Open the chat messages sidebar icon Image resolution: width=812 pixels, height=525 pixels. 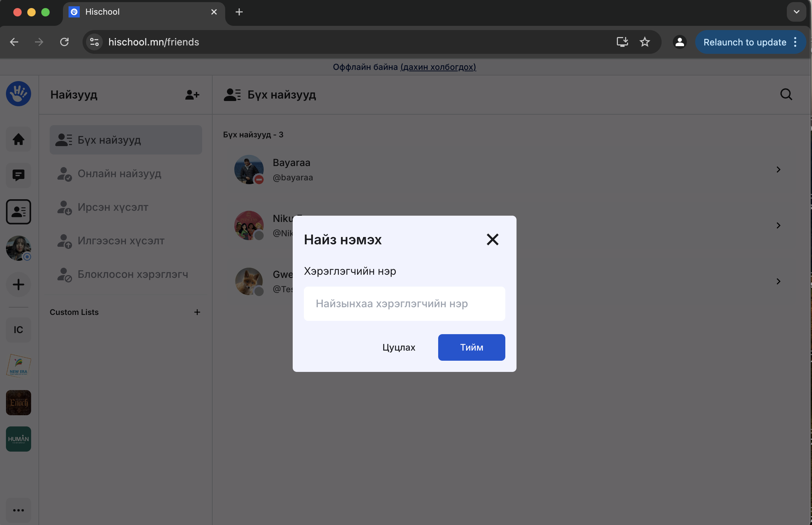click(x=19, y=175)
